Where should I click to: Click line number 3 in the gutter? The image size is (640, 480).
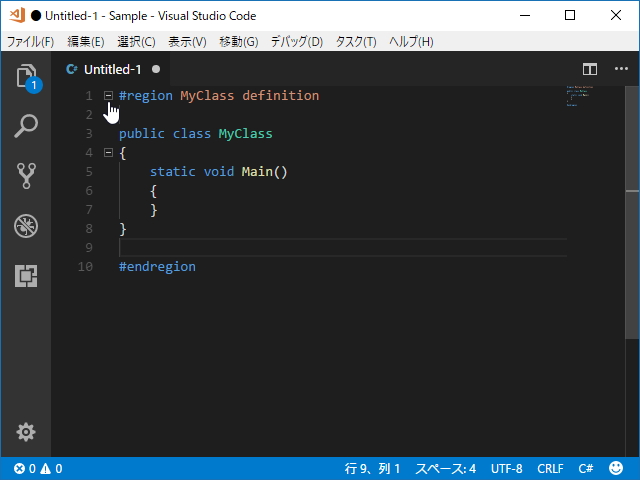89,133
